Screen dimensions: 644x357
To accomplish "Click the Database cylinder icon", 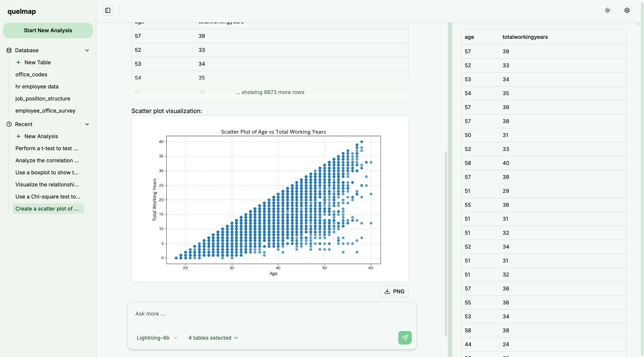I will (x=9, y=50).
